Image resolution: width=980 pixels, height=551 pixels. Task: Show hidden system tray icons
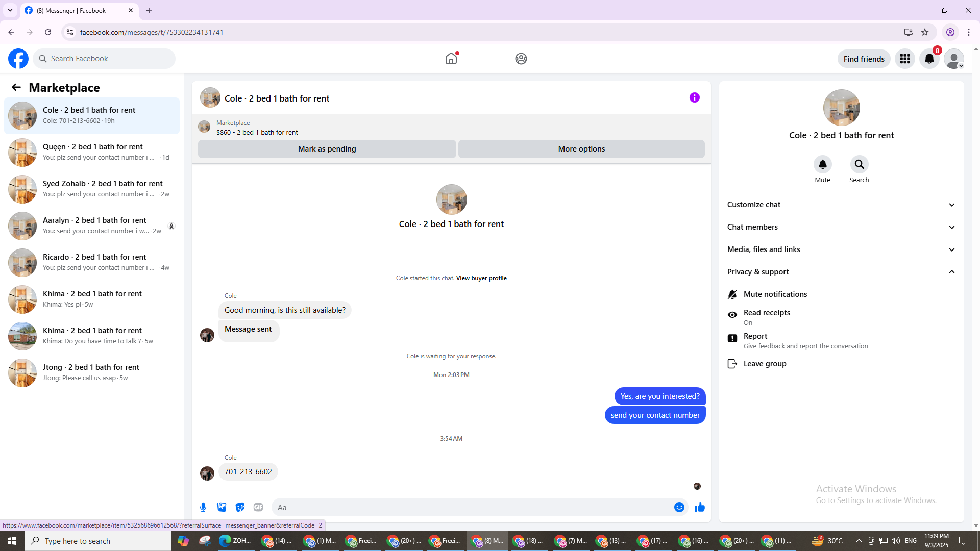pos(859,541)
